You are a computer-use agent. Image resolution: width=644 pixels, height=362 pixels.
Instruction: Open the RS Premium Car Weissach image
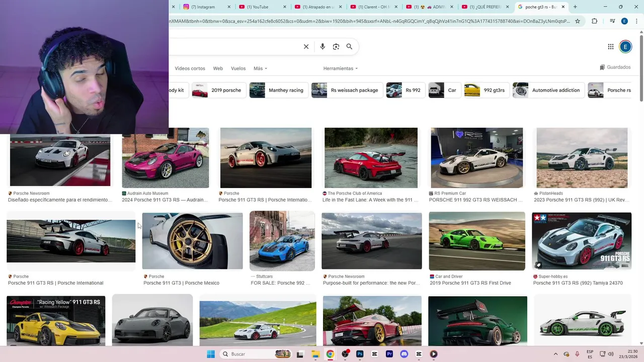(x=476, y=158)
